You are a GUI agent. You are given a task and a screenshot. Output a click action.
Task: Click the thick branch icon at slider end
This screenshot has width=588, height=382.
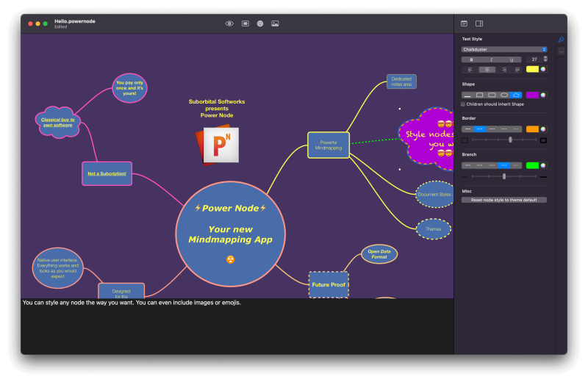coord(543,177)
